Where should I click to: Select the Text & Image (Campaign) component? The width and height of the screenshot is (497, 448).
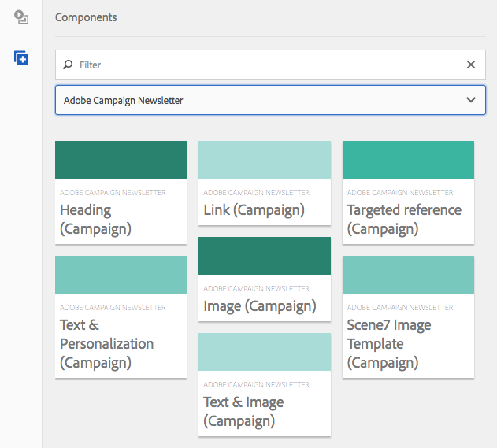[x=264, y=411]
